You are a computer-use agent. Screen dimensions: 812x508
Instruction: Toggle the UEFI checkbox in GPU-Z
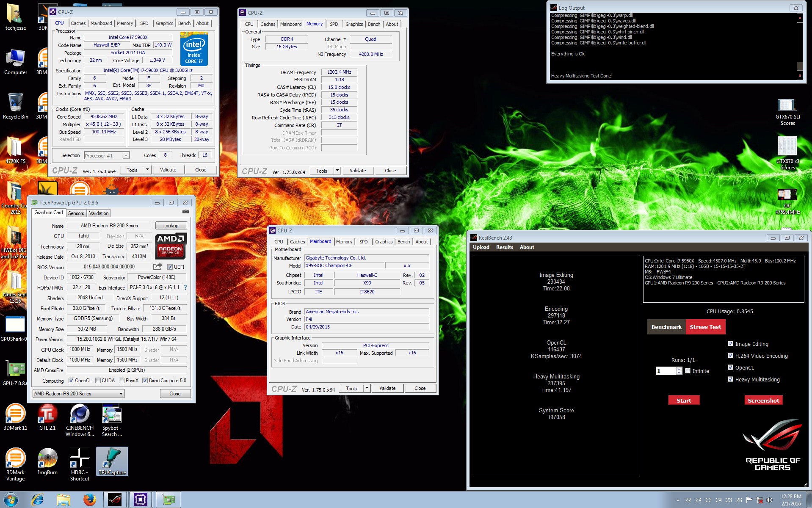tap(170, 267)
